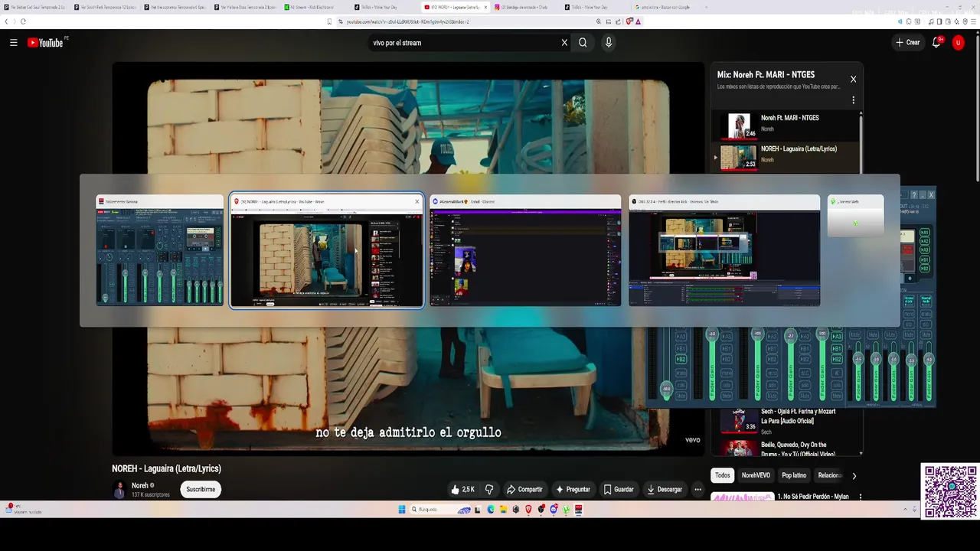The image size is (980, 551).
Task: Select the NorehVEVO filter chip
Action: pos(756,475)
